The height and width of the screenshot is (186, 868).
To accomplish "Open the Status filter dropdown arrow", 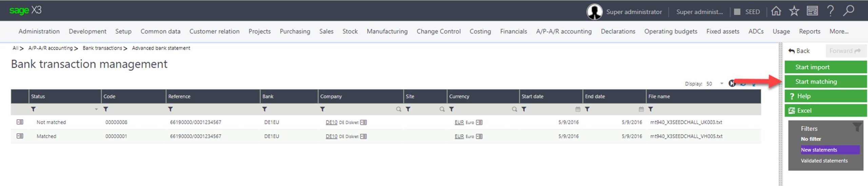I will 96,109.
